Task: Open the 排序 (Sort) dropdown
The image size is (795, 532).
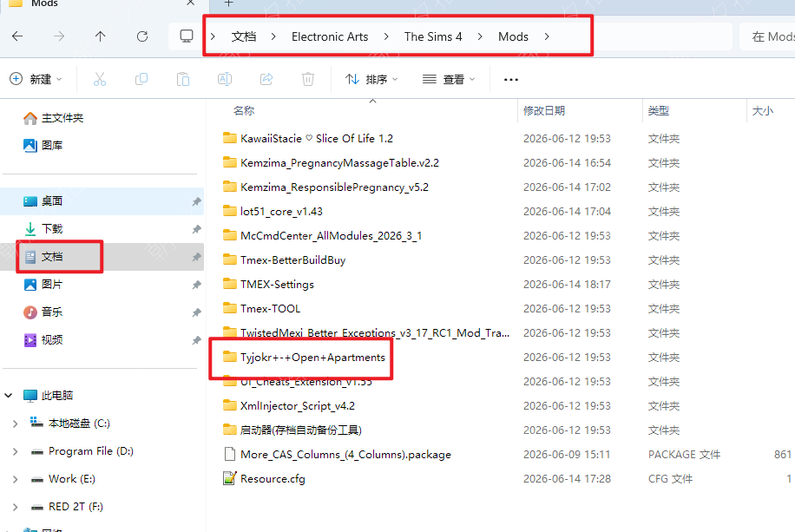Action: pyautogui.click(x=371, y=79)
